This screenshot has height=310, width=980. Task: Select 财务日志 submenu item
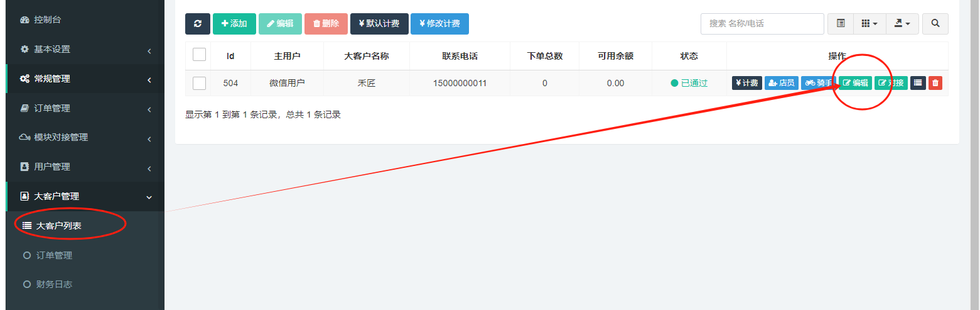point(85,284)
